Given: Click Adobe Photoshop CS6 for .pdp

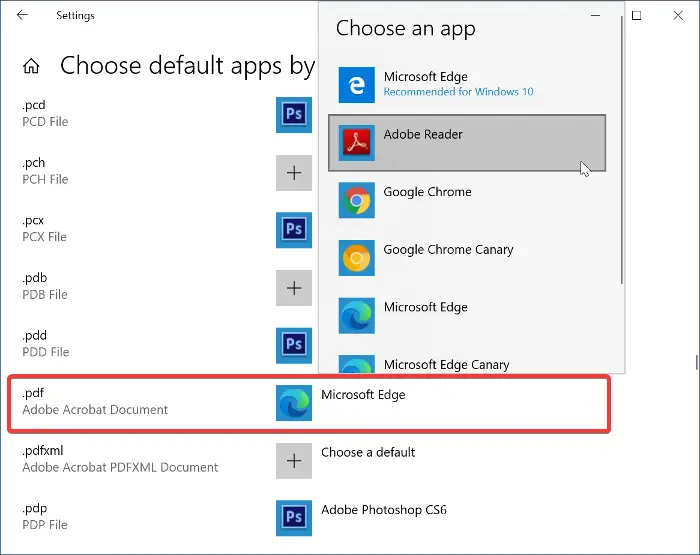Looking at the screenshot, I should point(383,510).
